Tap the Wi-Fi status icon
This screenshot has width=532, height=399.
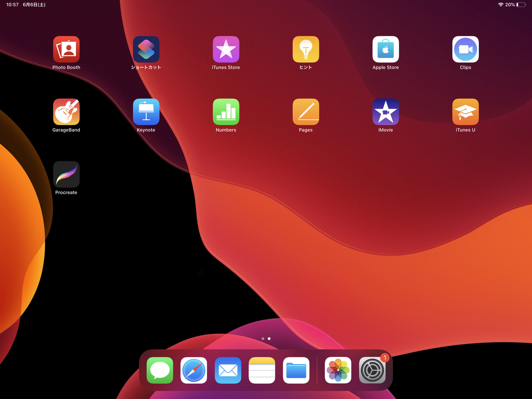click(501, 4)
